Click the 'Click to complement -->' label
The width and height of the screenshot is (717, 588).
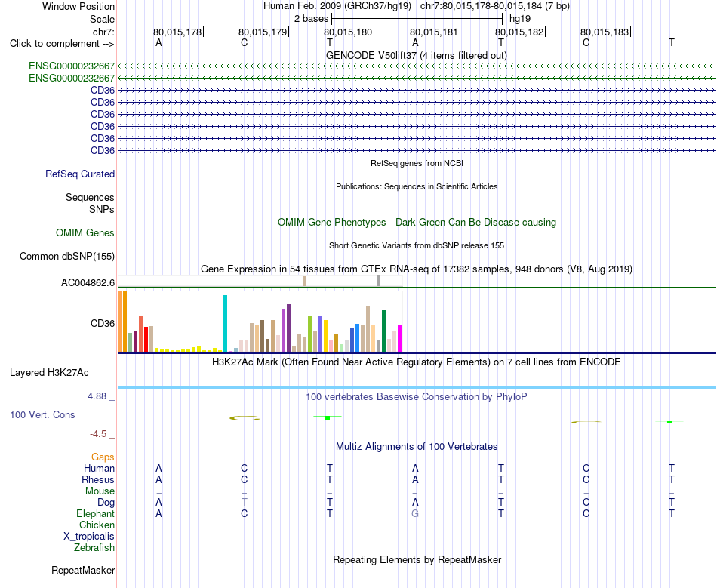pos(62,44)
